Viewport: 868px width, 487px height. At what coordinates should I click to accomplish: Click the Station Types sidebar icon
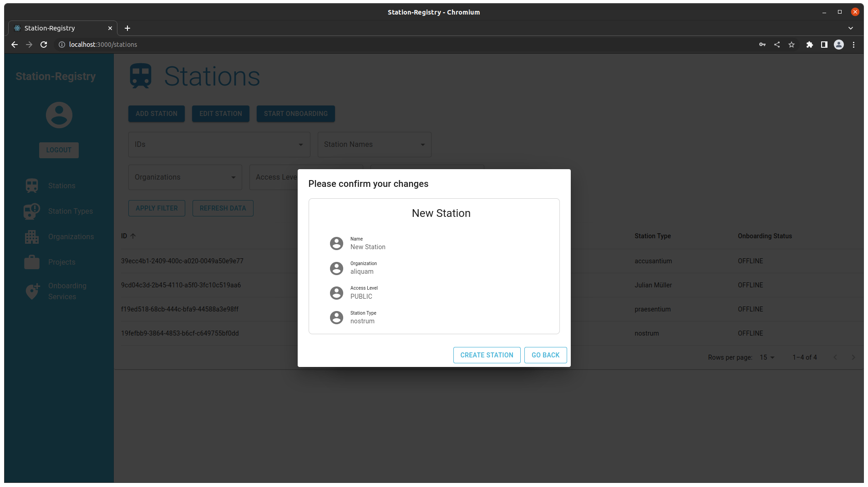pyautogui.click(x=32, y=211)
